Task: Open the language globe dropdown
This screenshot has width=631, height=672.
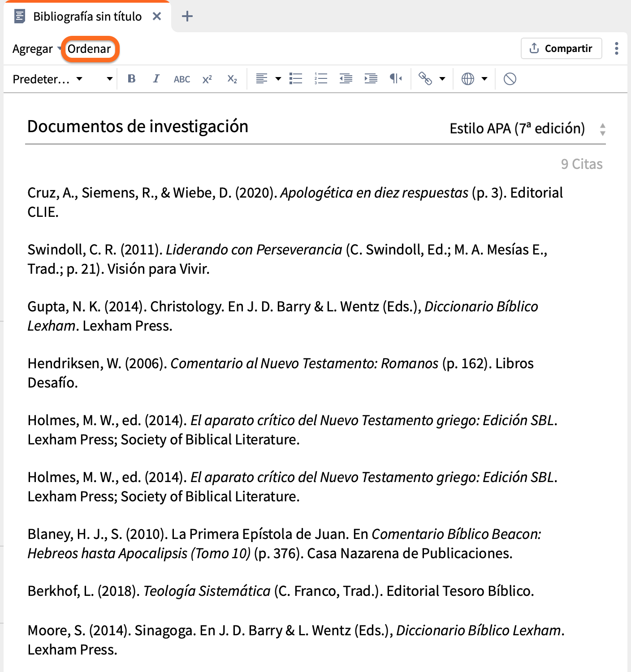Action: point(484,78)
